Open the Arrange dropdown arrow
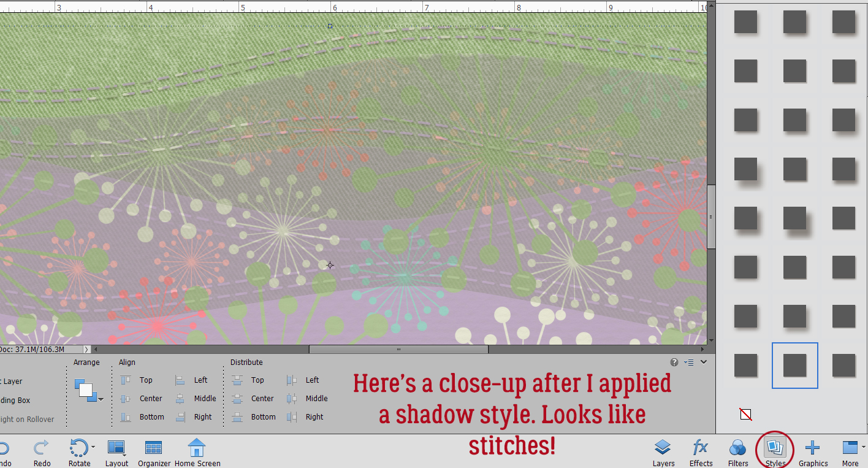This screenshot has height=468, width=868. 101,400
